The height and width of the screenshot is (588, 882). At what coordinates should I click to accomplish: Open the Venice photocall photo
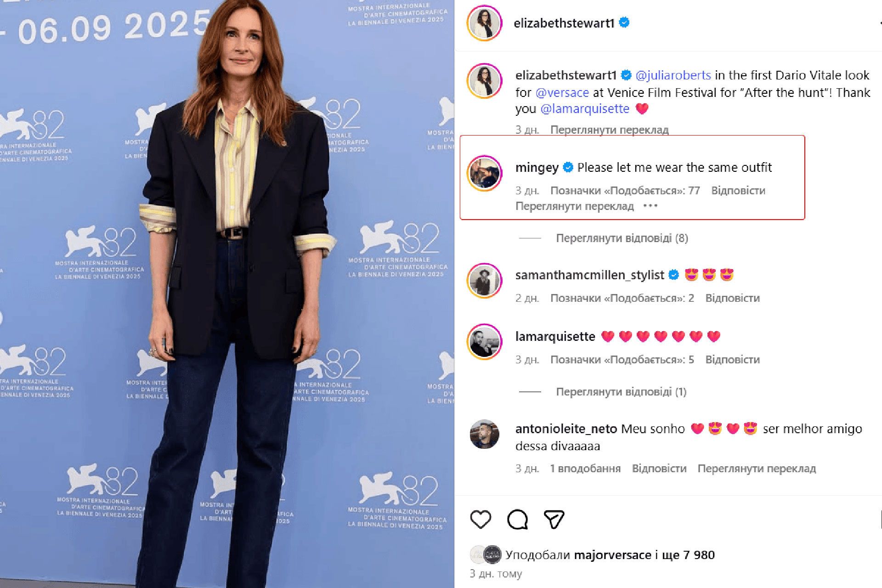pyautogui.click(x=227, y=294)
